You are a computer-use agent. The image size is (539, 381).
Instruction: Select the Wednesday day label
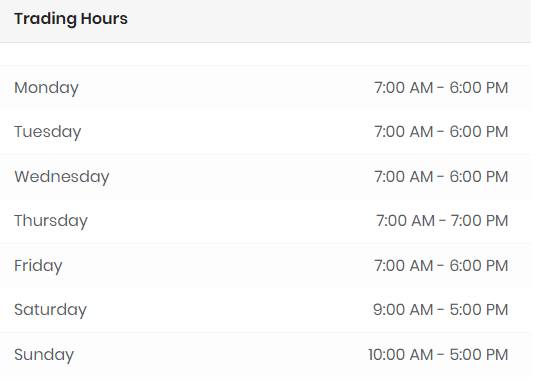click(62, 177)
